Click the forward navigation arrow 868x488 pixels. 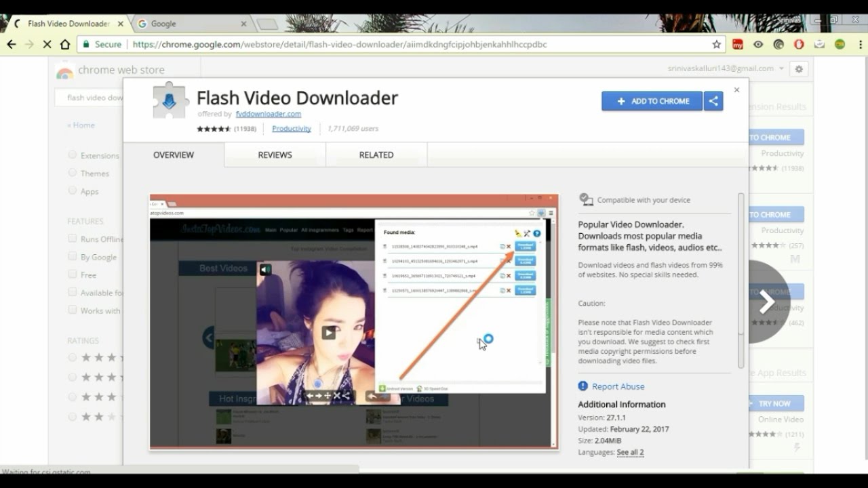point(29,44)
